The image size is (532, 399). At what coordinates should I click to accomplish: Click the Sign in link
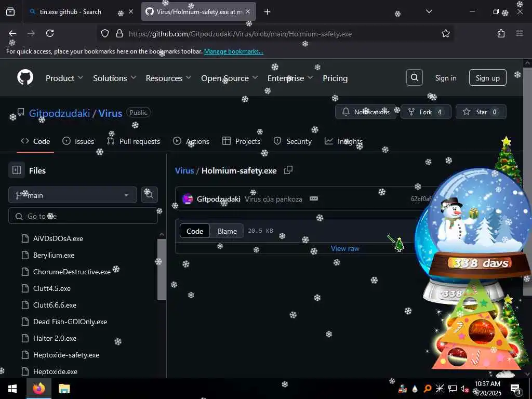[445, 78]
